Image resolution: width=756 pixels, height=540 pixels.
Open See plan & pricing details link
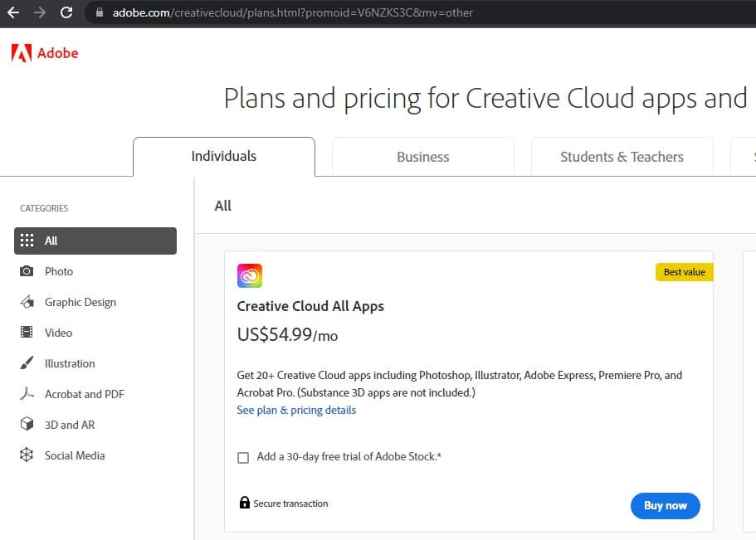pyautogui.click(x=296, y=410)
